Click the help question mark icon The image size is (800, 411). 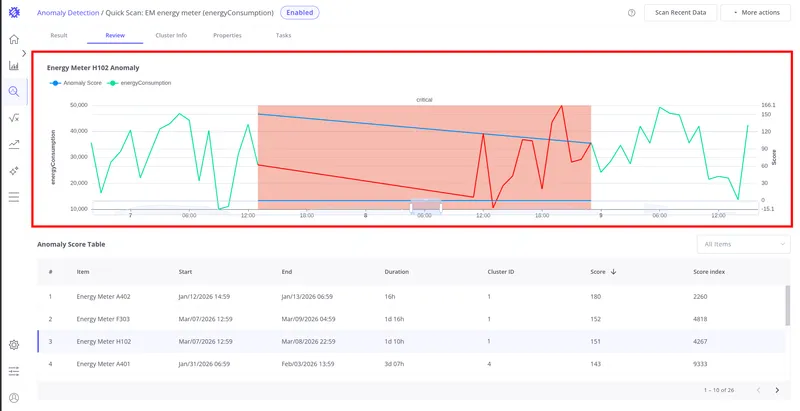click(632, 13)
